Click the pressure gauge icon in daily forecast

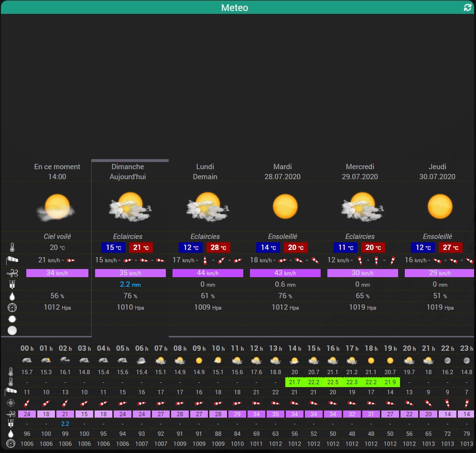coord(12,308)
